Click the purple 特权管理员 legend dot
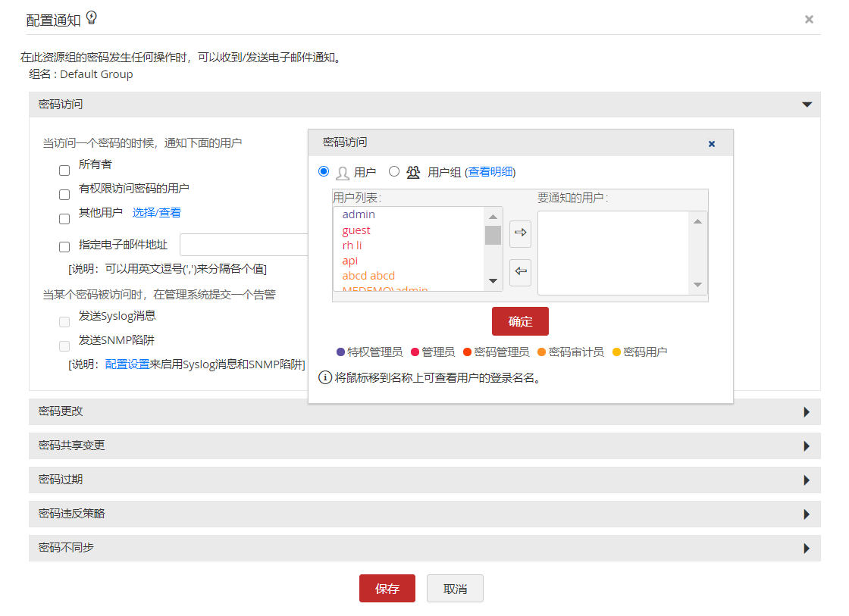 (x=340, y=352)
